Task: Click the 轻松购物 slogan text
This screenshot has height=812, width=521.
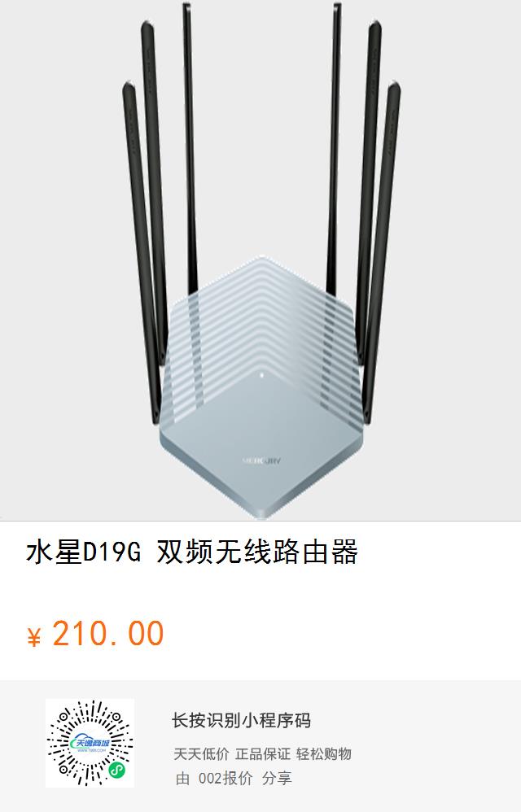Action: point(324,753)
